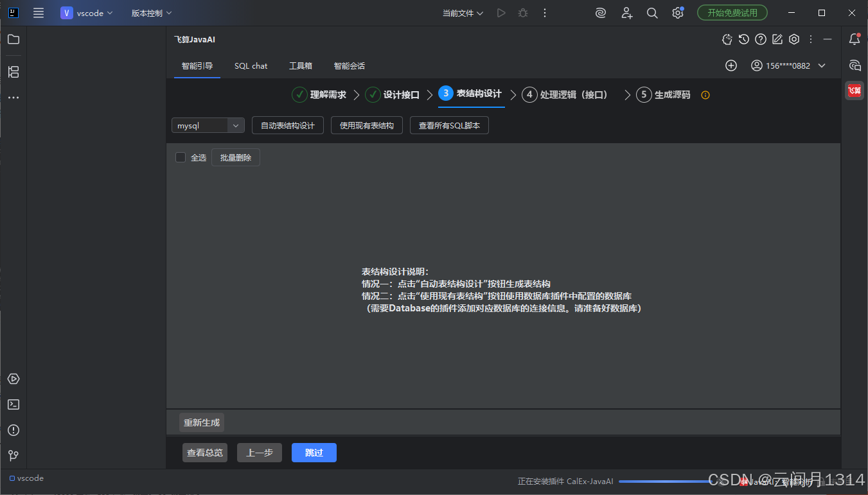Open the Notifications bell
This screenshot has height=495, width=868.
855,39
